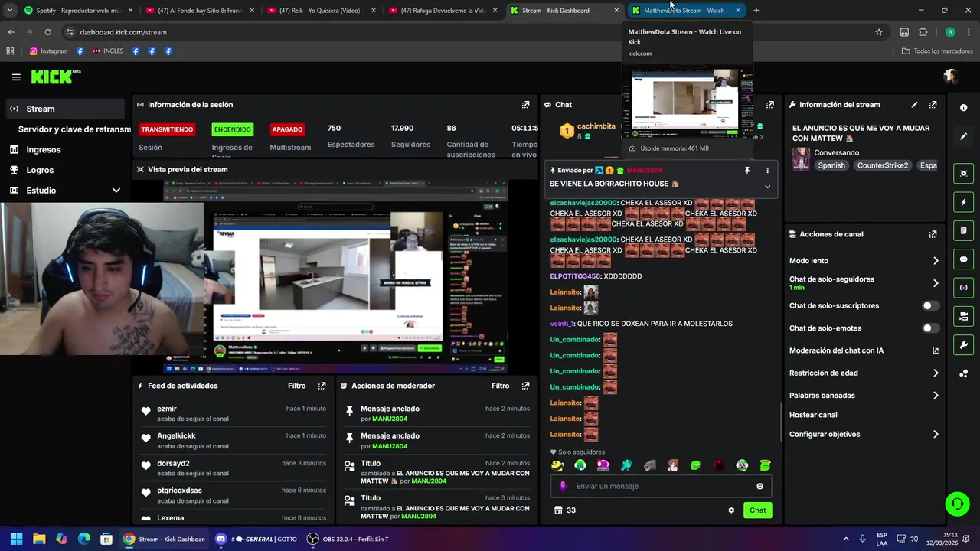This screenshot has width=980, height=551.
Task: Expand the pinned message chevron
Action: tap(767, 186)
